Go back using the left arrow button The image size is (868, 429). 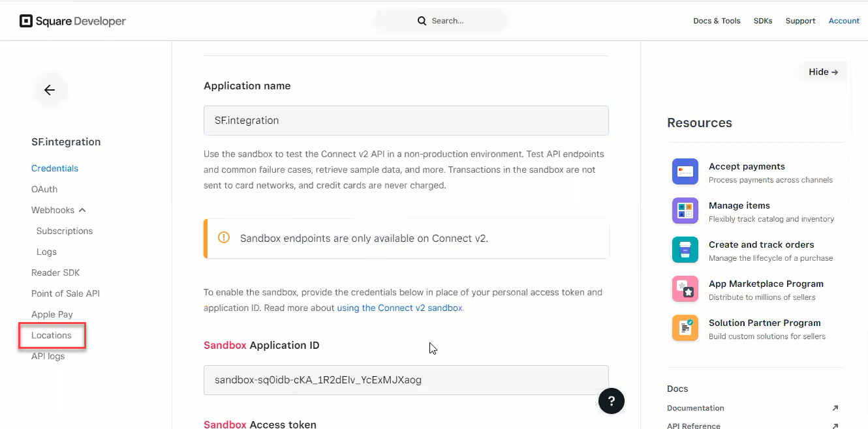(50, 90)
